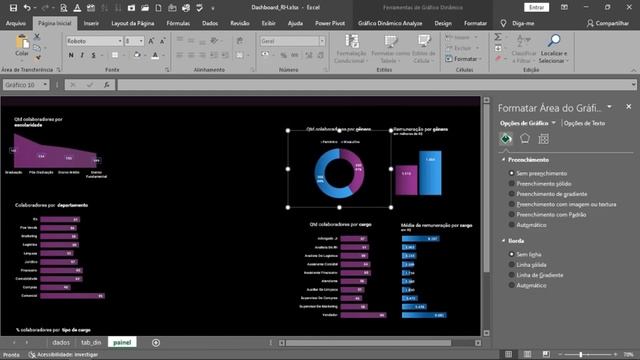The image size is (640, 360).
Task: Click the Save icon in quick access toolbar
Action: [13, 8]
